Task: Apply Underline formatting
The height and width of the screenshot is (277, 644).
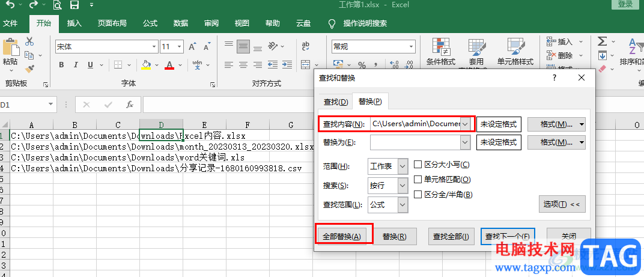Action: [90, 64]
